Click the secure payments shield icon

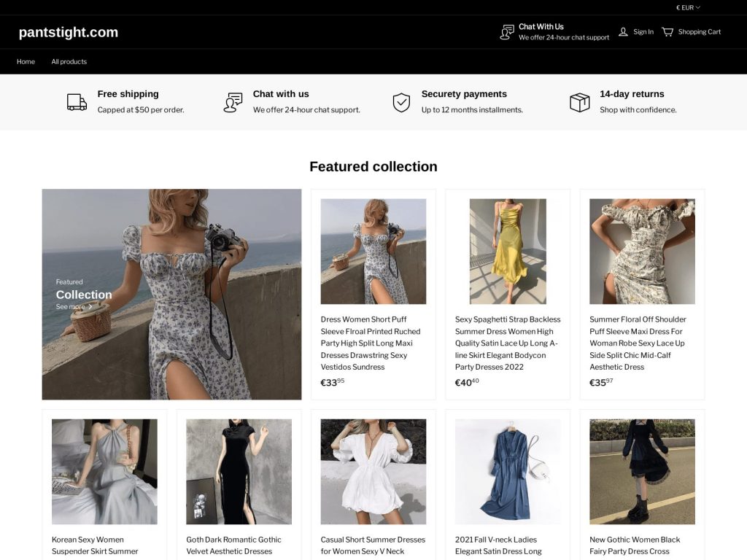click(x=401, y=102)
